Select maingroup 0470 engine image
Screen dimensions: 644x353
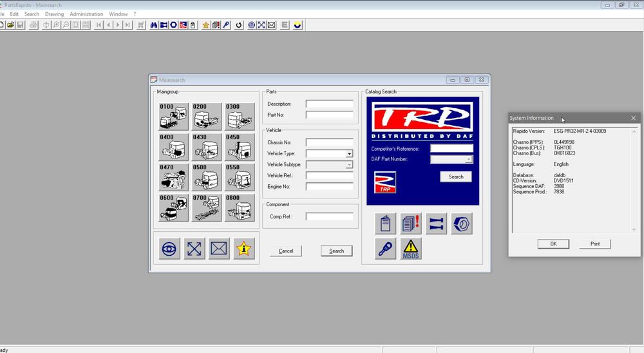coord(173,177)
